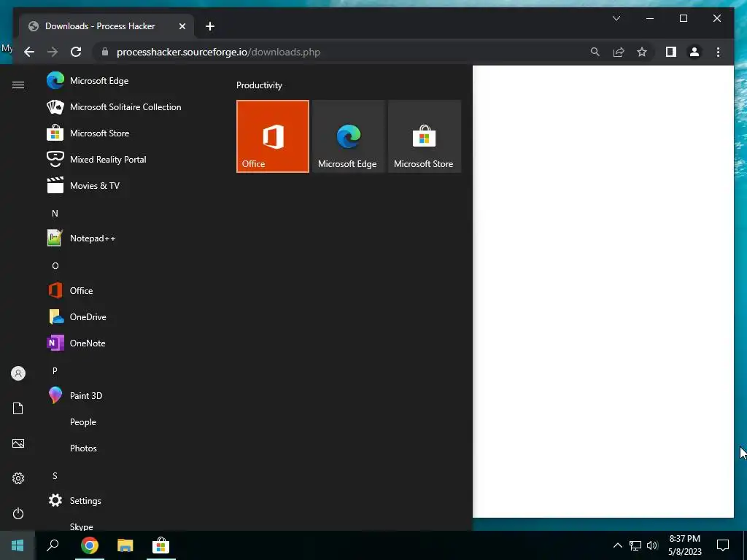Jump to letter S section header

tap(55, 475)
